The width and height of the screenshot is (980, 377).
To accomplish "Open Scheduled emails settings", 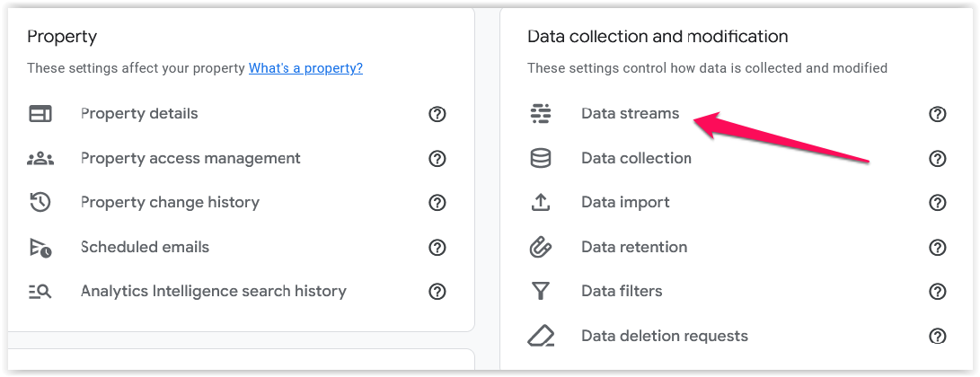I will [145, 247].
